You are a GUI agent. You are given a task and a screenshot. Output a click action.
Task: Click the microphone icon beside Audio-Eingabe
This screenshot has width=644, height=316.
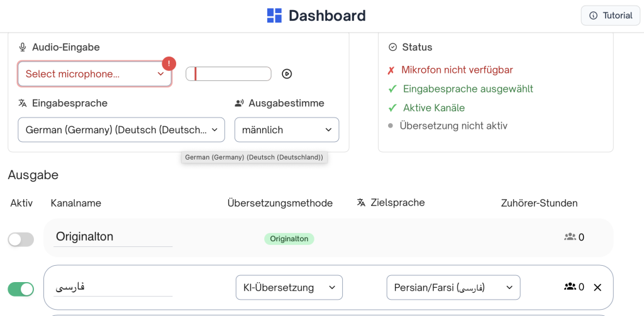(23, 47)
